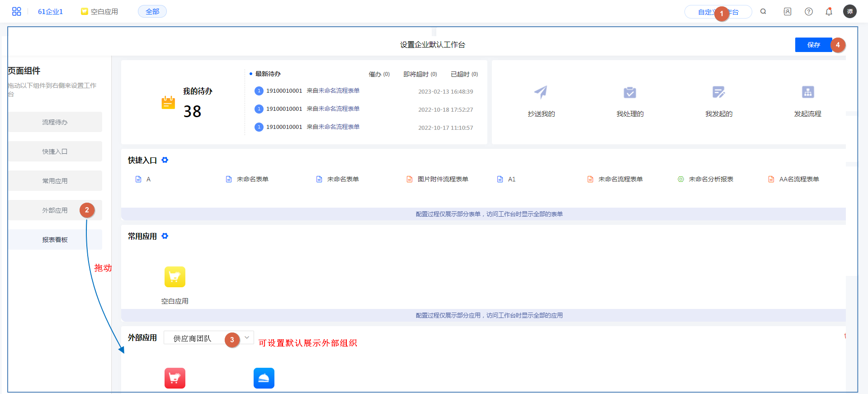Switch to the 催办 tab
The height and width of the screenshot is (394, 868).
[x=379, y=74]
